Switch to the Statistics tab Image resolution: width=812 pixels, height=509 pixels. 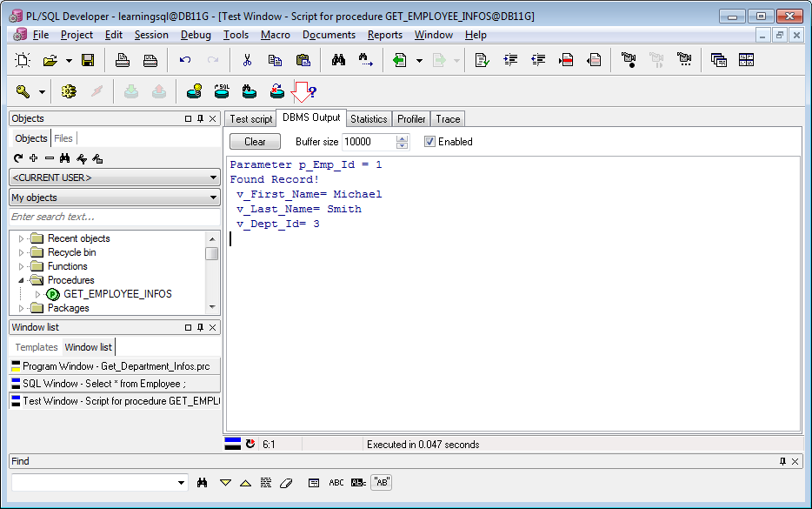(369, 119)
